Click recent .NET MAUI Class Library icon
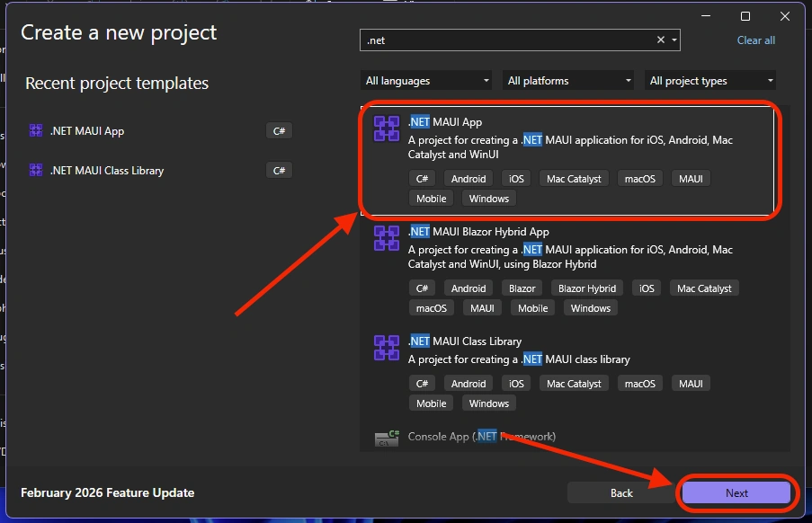The width and height of the screenshot is (812, 523). click(36, 170)
